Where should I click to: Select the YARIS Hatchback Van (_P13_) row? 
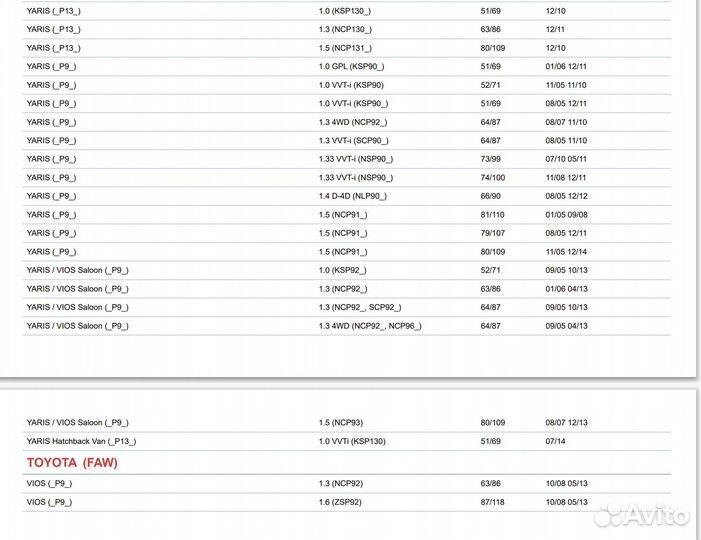tap(81, 441)
